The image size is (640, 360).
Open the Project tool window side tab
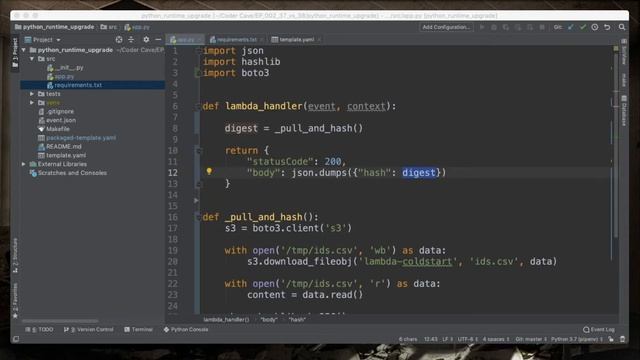[x=15, y=53]
